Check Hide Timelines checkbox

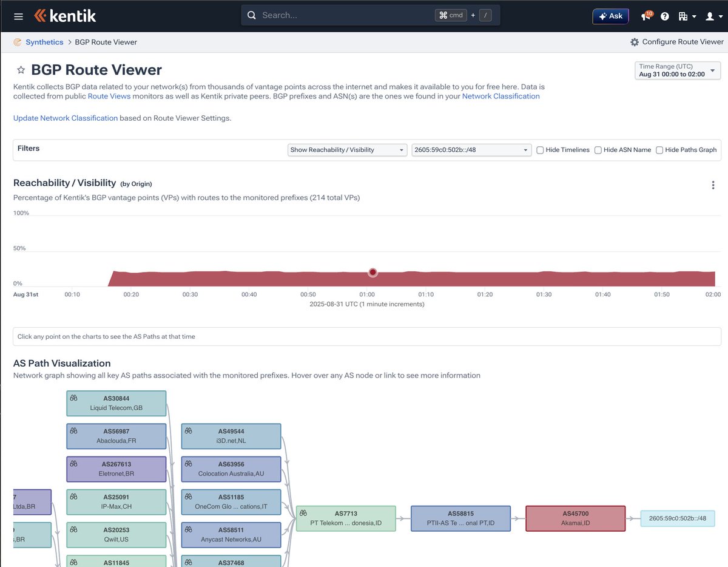coord(540,150)
